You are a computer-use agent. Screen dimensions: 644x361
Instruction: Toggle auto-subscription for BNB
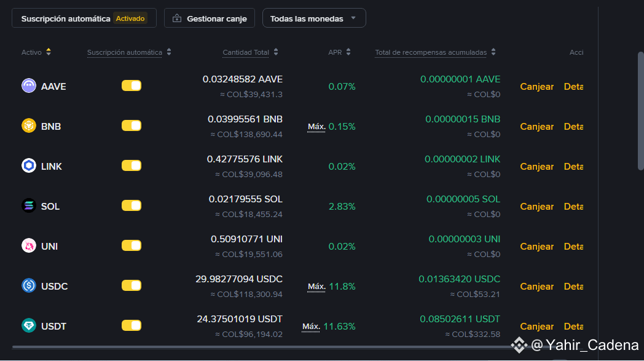click(132, 125)
